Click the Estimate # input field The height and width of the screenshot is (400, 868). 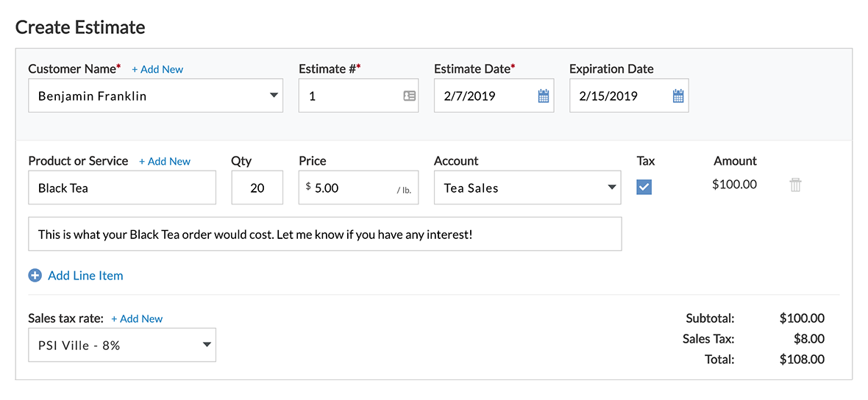(x=349, y=96)
